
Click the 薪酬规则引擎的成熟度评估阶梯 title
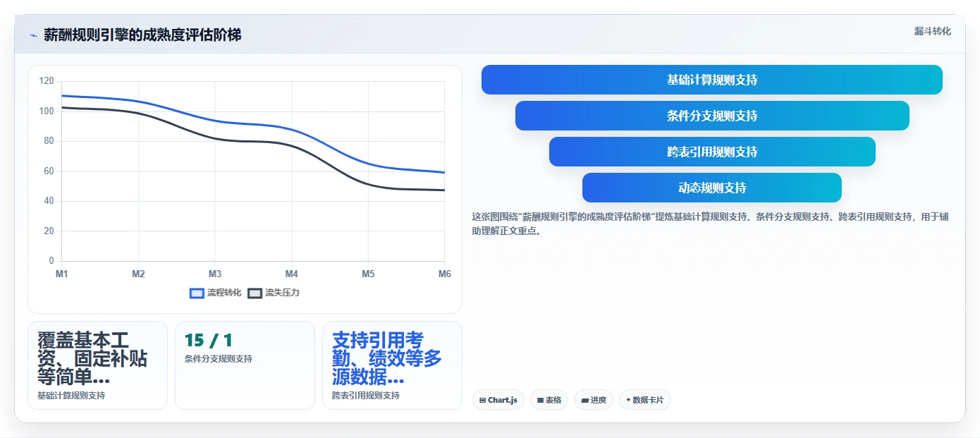142,35
